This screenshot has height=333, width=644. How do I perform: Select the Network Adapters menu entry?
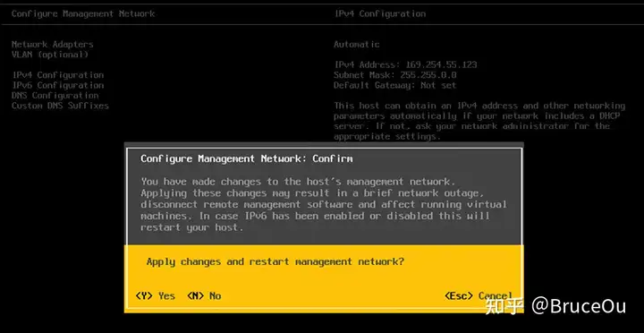pos(53,45)
